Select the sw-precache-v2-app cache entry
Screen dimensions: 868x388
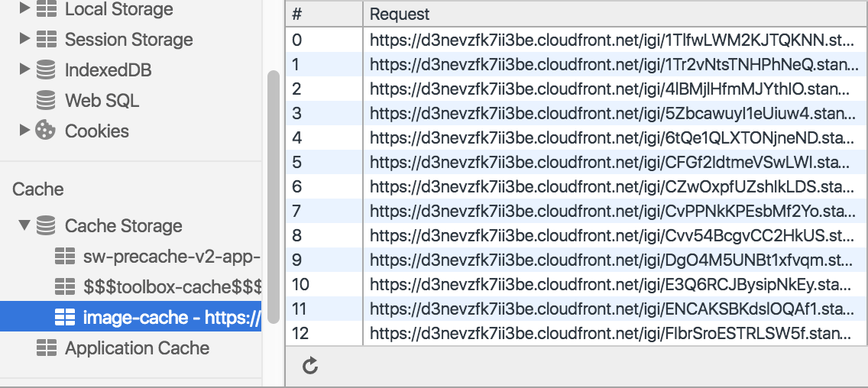coord(171,257)
